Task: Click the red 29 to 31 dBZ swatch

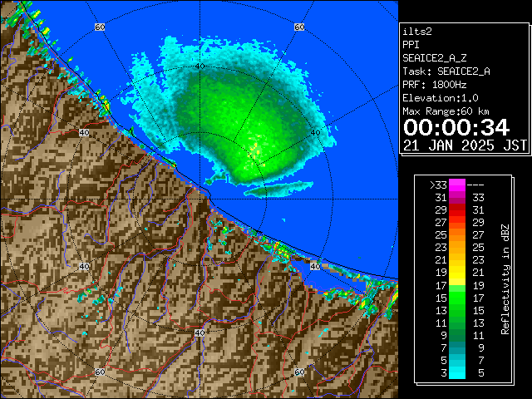Action: [x=457, y=210]
